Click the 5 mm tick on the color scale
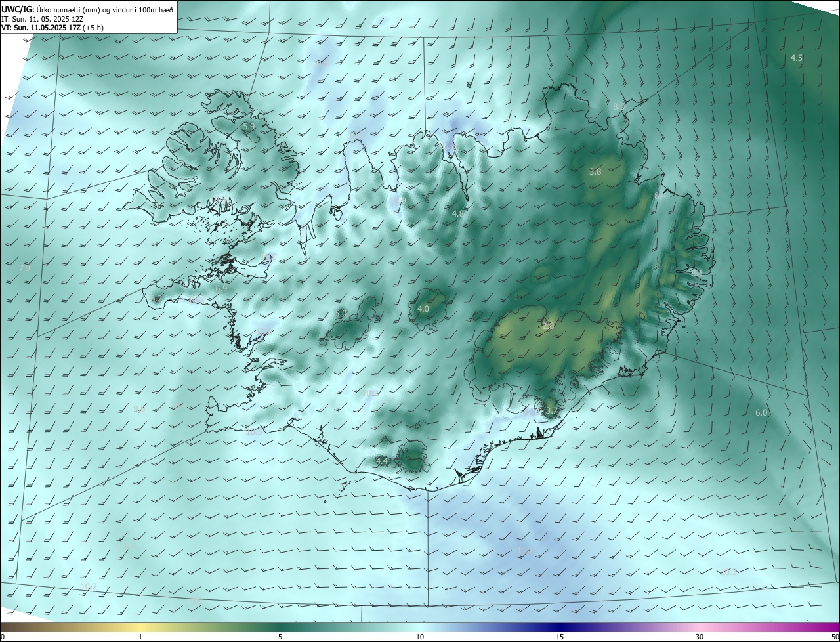 (x=280, y=637)
